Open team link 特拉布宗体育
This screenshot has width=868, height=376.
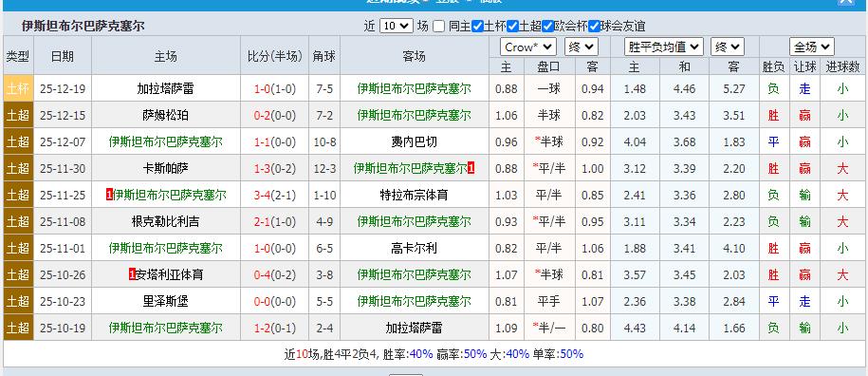414,195
